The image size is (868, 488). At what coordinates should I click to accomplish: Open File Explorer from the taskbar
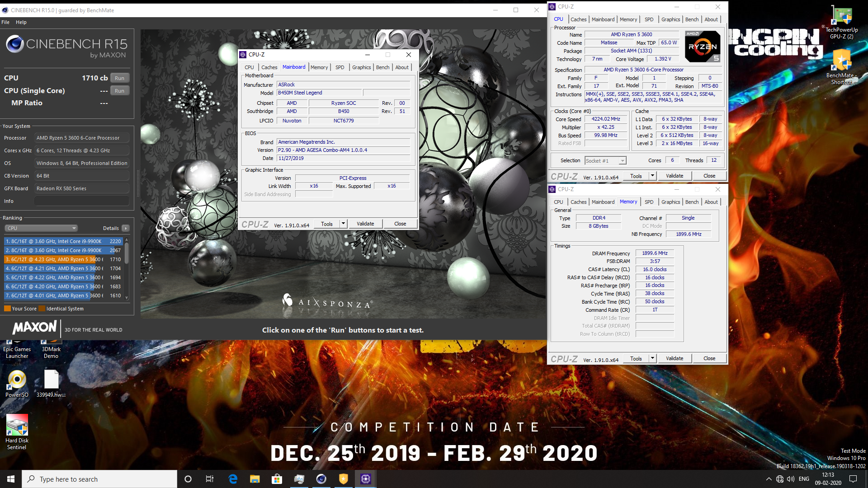coord(255,479)
